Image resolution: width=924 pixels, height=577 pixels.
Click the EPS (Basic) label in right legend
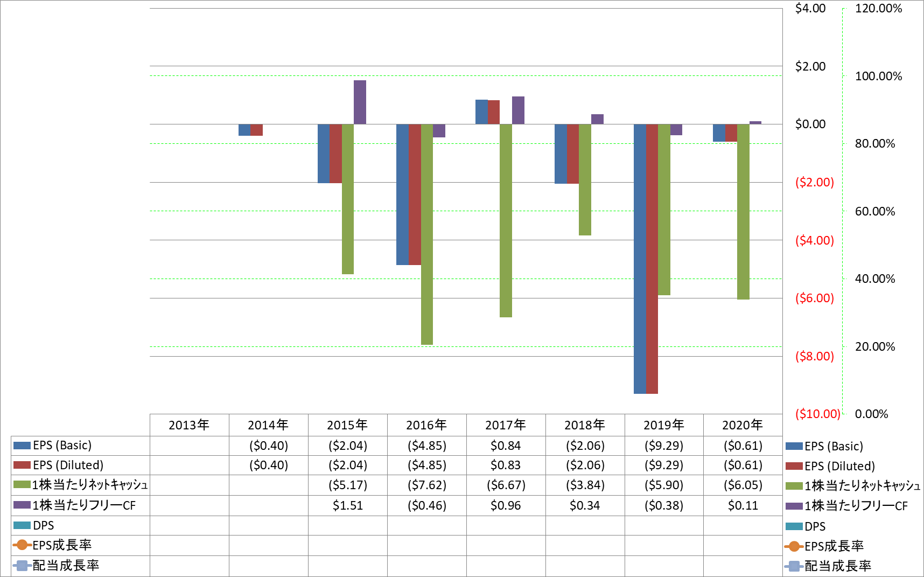click(834, 447)
